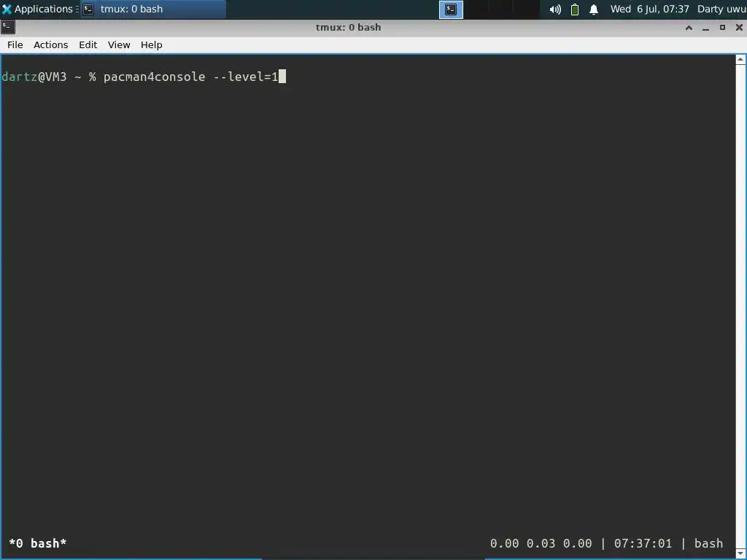Click the dartz@VM3 prompt text
Image resolution: width=747 pixels, height=560 pixels.
[x=34, y=77]
